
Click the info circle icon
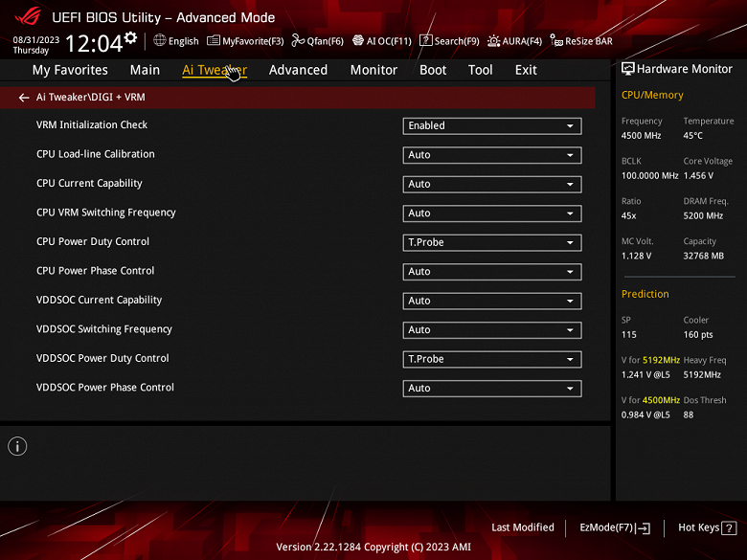coord(17,446)
